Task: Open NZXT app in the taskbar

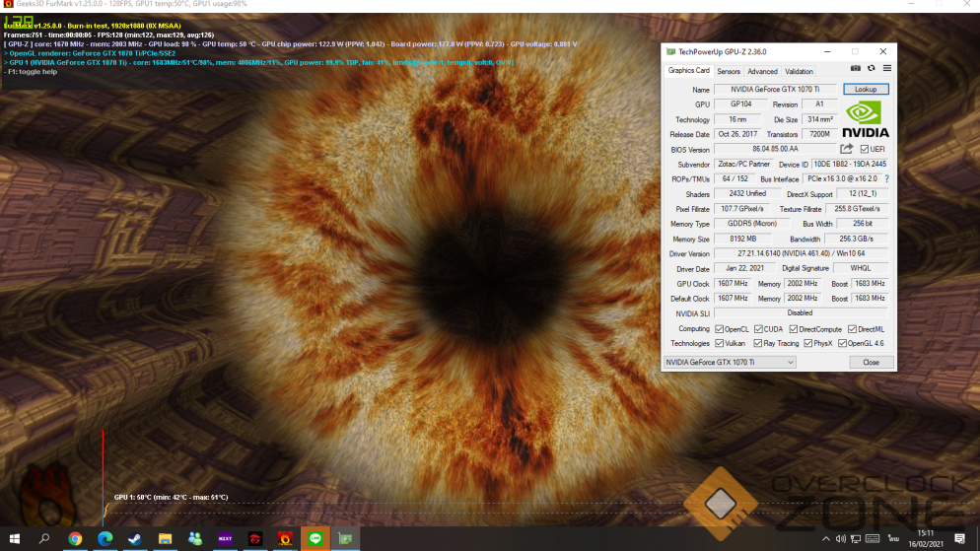Action: coord(226,538)
